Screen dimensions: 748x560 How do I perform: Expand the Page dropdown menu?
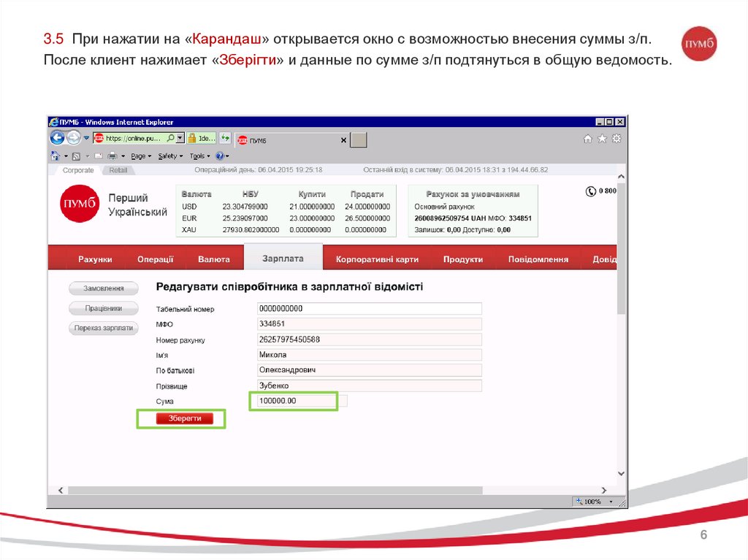pos(141,156)
